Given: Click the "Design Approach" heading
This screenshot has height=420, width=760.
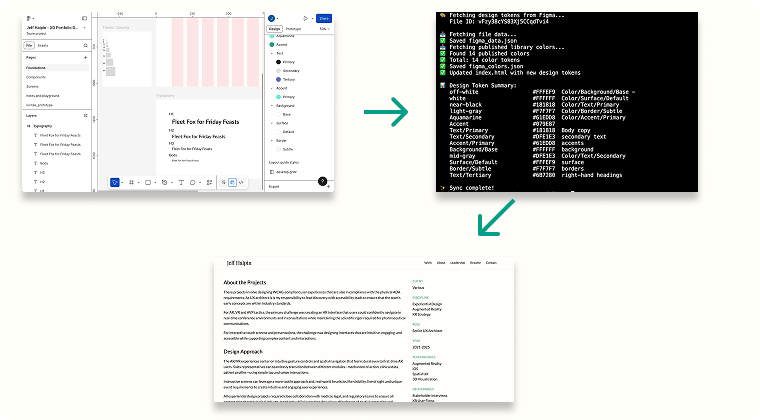Looking at the screenshot, I should (x=243, y=352).
